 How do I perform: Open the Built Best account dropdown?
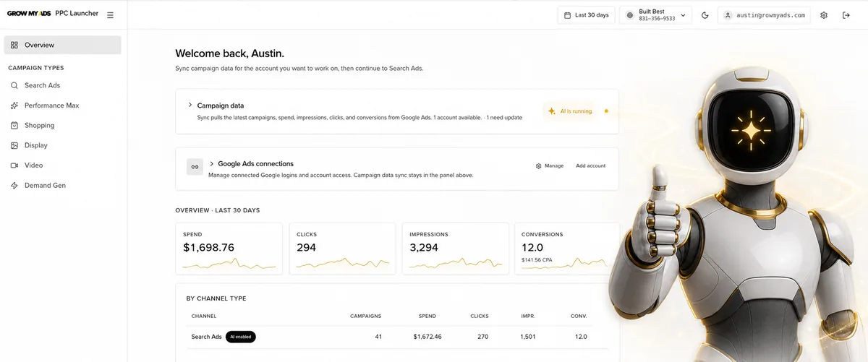click(655, 15)
